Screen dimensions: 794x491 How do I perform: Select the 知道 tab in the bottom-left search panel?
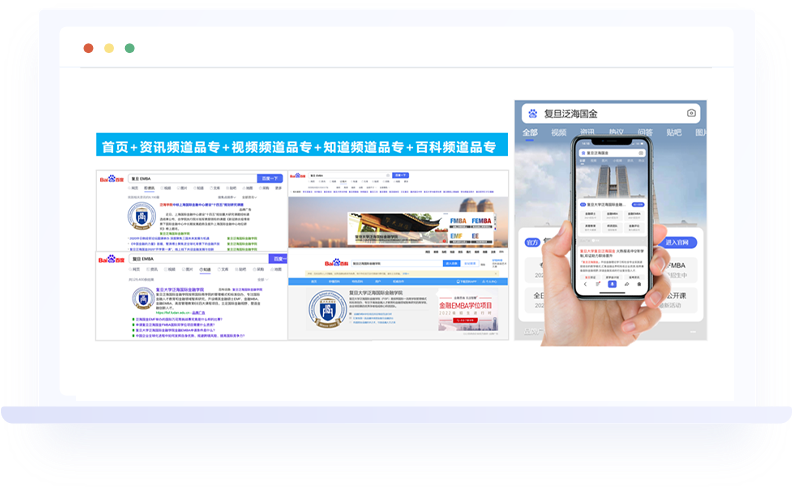(x=205, y=269)
